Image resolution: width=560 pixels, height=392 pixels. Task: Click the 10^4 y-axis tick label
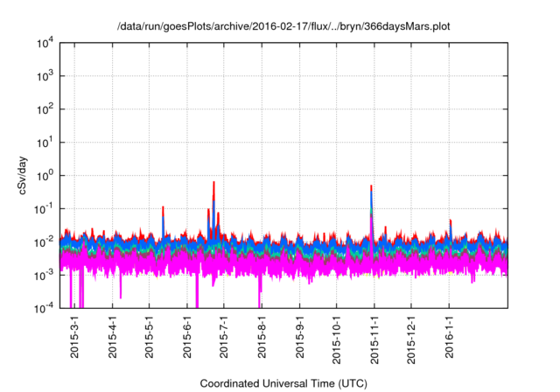[x=45, y=43]
